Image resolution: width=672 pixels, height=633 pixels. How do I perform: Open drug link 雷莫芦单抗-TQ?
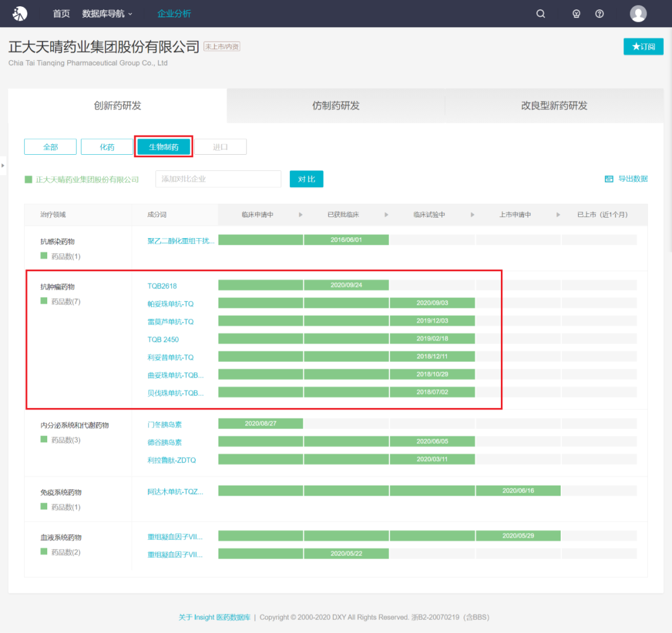pyautogui.click(x=170, y=321)
